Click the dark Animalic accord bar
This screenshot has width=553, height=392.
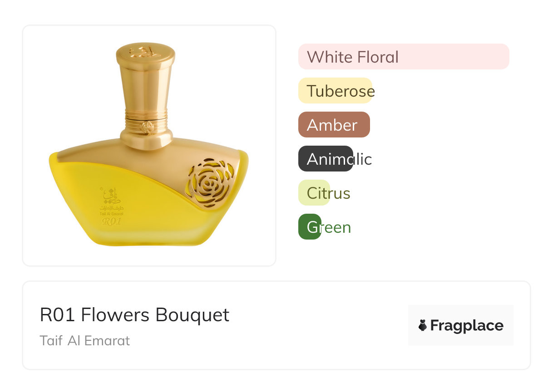click(x=326, y=159)
